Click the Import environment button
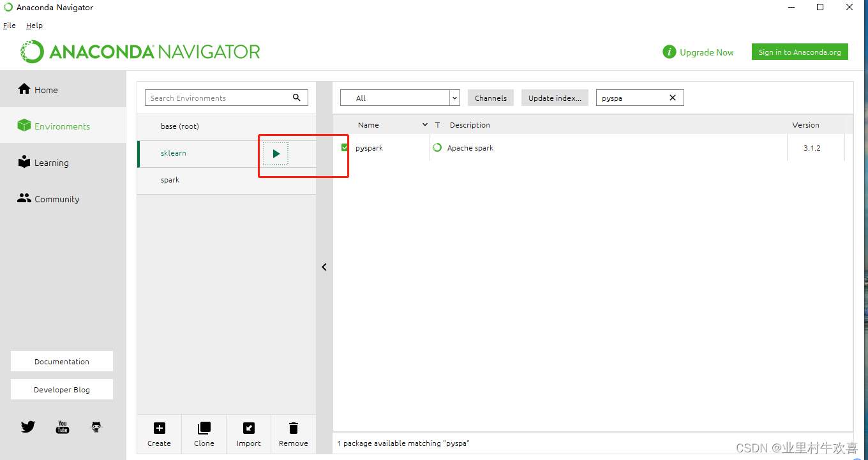 [249, 434]
